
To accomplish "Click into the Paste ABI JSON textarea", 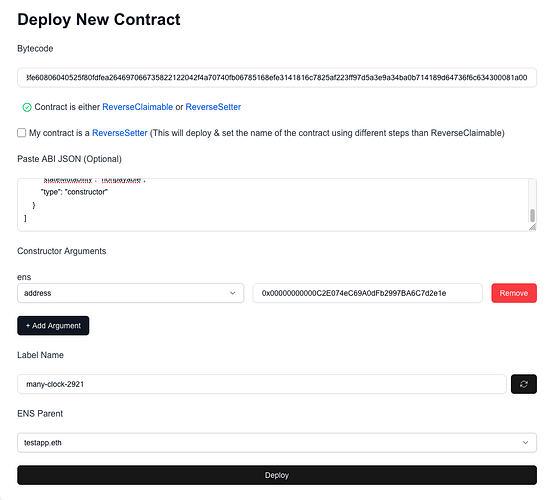I will pos(273,205).
